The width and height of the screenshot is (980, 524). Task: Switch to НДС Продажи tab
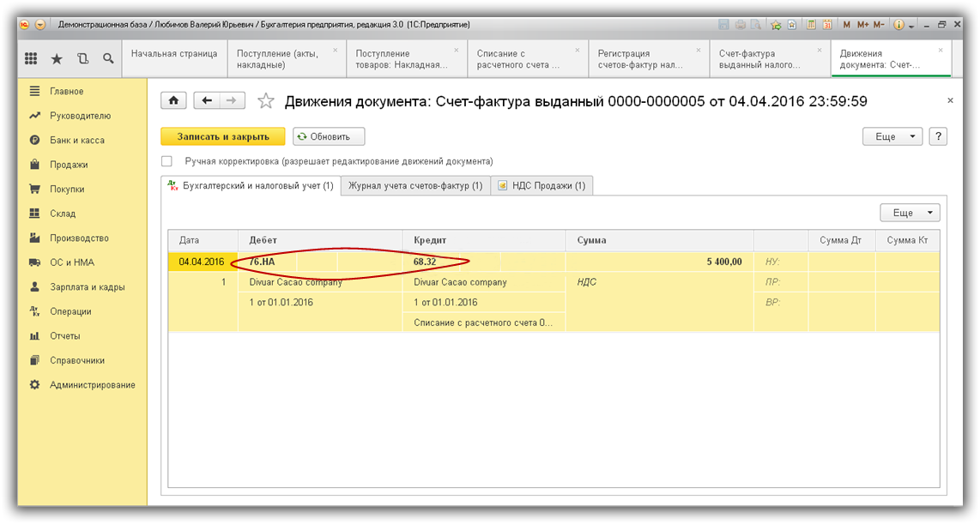coord(541,185)
